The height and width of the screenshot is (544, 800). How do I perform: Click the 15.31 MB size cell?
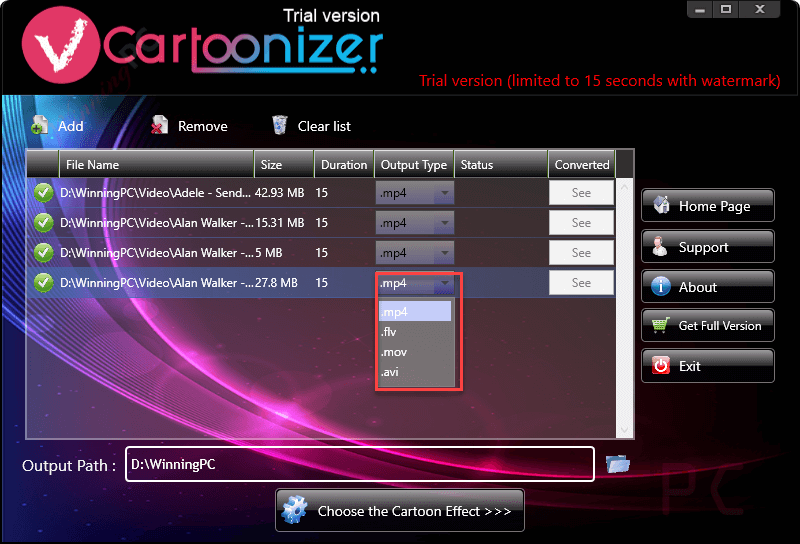click(x=280, y=223)
